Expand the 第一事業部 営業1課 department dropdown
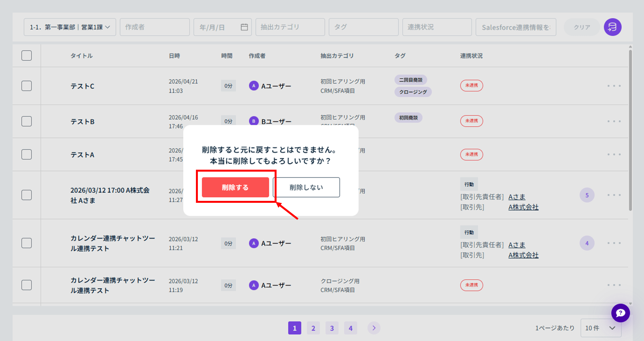Image resolution: width=644 pixels, height=341 pixels. (x=70, y=27)
